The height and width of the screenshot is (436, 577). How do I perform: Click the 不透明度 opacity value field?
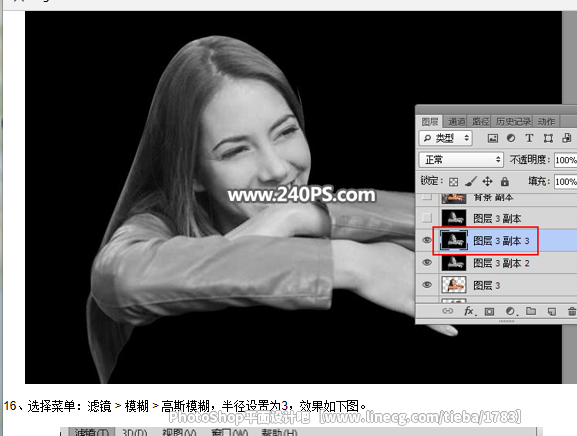coord(566,160)
